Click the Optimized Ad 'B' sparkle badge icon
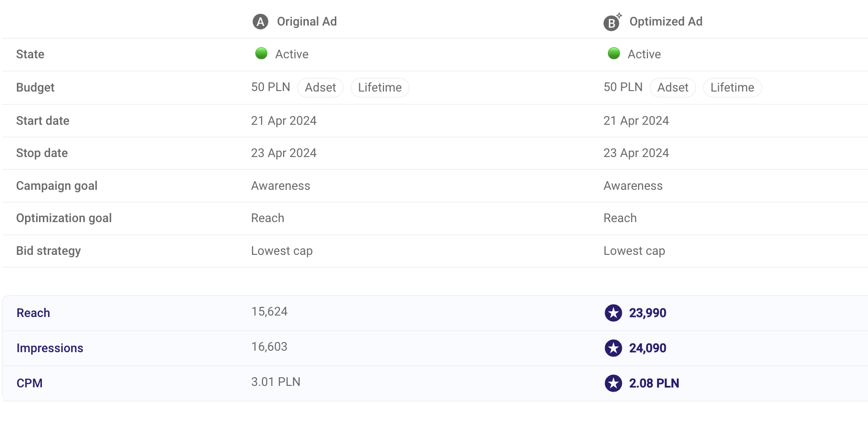Image resolution: width=868 pixels, height=422 pixels. [x=612, y=23]
